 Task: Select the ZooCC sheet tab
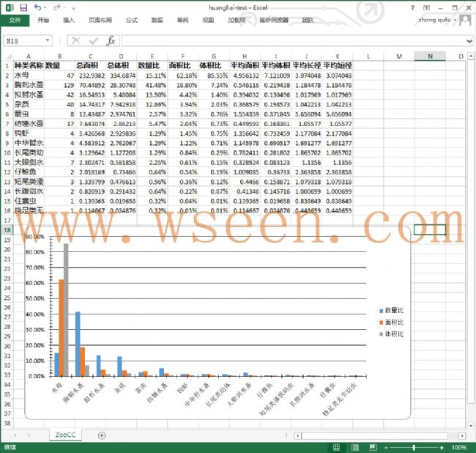(x=64, y=435)
